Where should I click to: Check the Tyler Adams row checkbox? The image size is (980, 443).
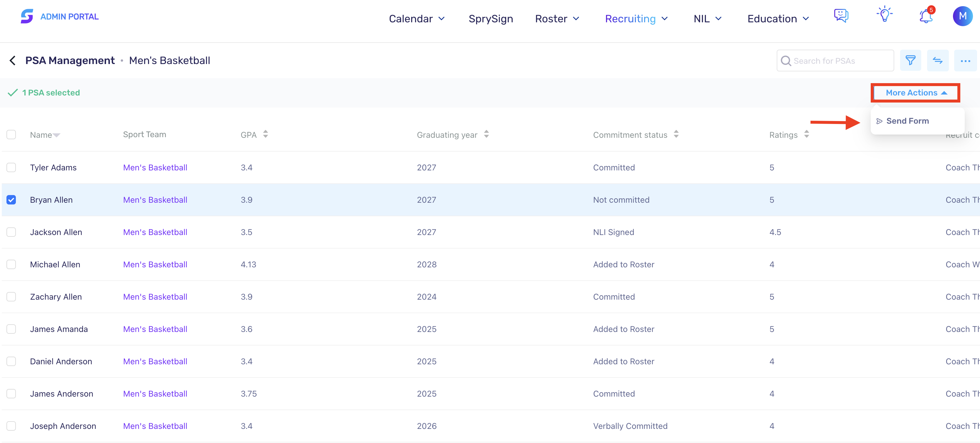[11, 167]
